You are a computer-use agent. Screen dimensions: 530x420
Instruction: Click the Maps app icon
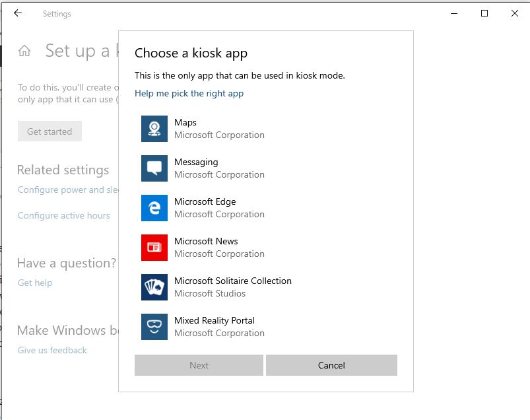tap(154, 128)
